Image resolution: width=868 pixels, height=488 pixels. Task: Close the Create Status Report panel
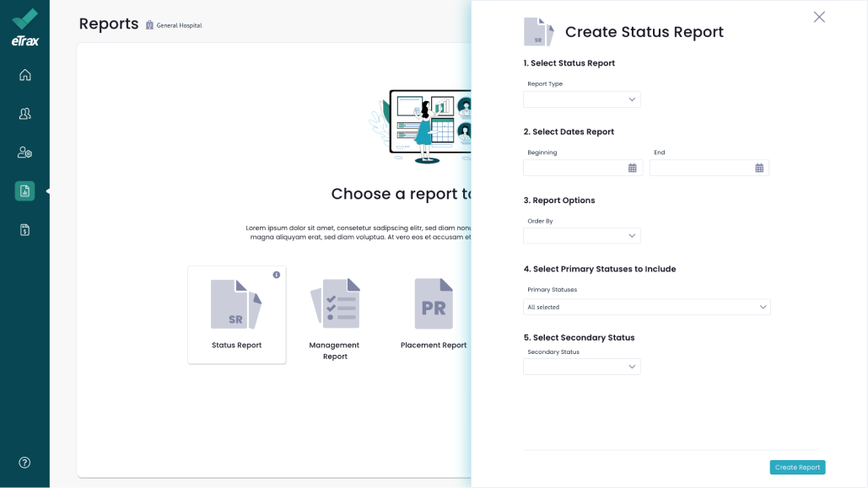click(x=819, y=17)
